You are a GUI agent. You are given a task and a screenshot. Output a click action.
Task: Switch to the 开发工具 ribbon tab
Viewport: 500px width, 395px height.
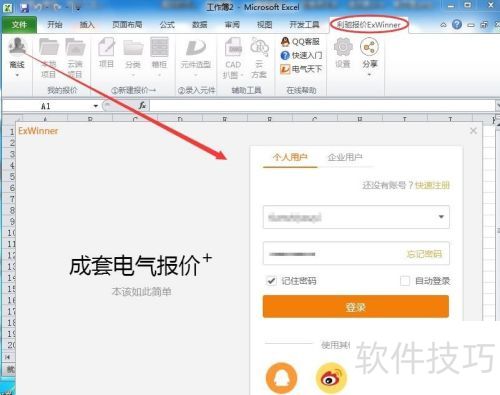(x=304, y=25)
